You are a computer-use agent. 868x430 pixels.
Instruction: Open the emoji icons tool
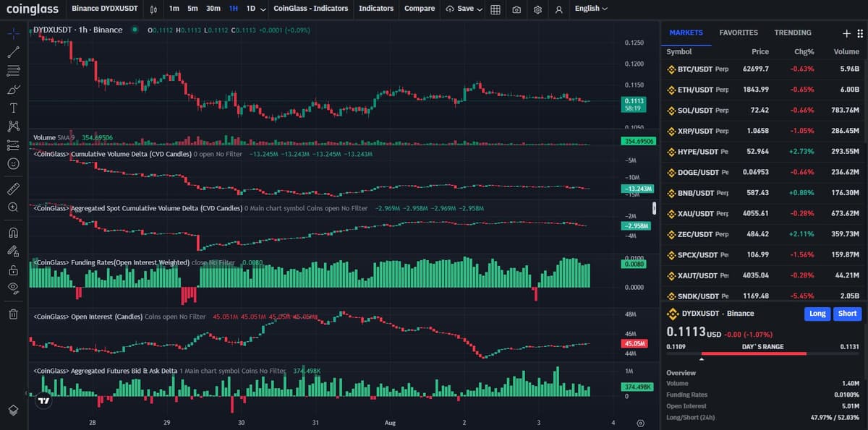coord(13,164)
